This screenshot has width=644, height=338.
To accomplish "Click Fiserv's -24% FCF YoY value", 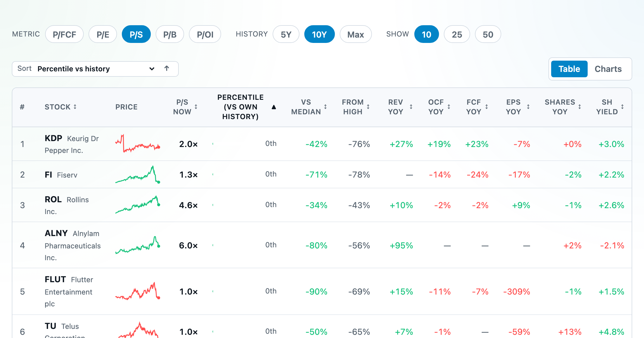I will pyautogui.click(x=477, y=175).
